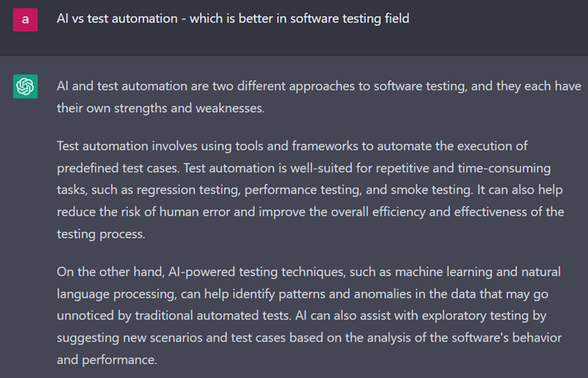Click the phrase "human error" in the second paragraph

point(195,212)
